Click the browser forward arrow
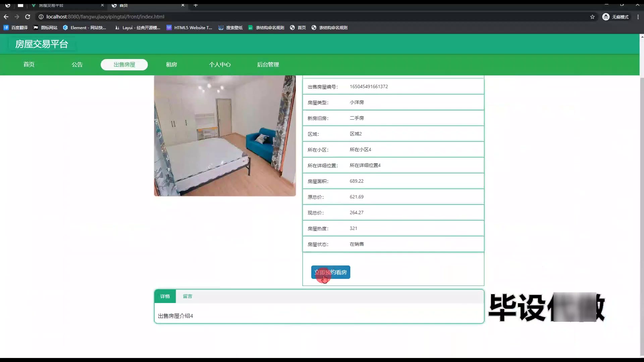This screenshot has height=362, width=644. click(17, 17)
